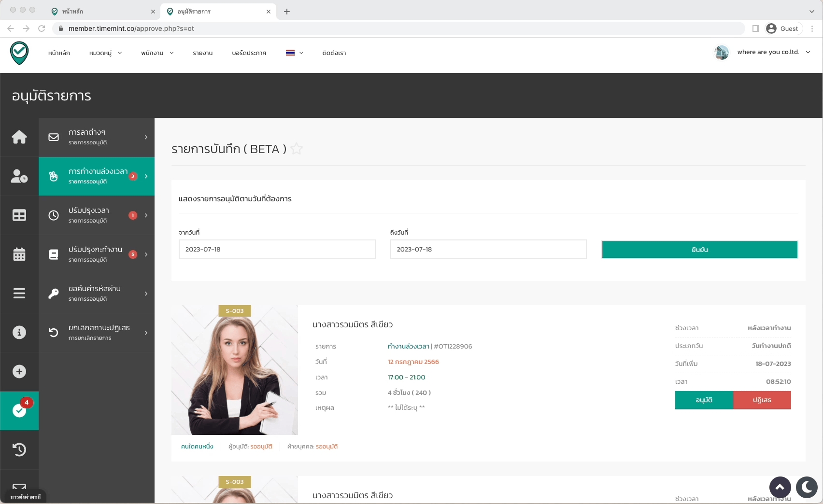Open the รายงาน menu item
The width and height of the screenshot is (823, 504).
coord(202,53)
